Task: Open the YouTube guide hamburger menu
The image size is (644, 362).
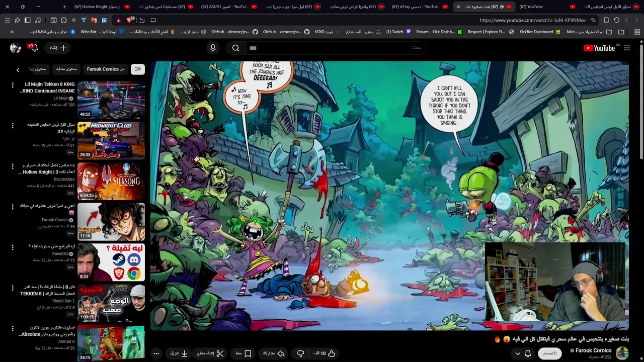Action: [627, 48]
